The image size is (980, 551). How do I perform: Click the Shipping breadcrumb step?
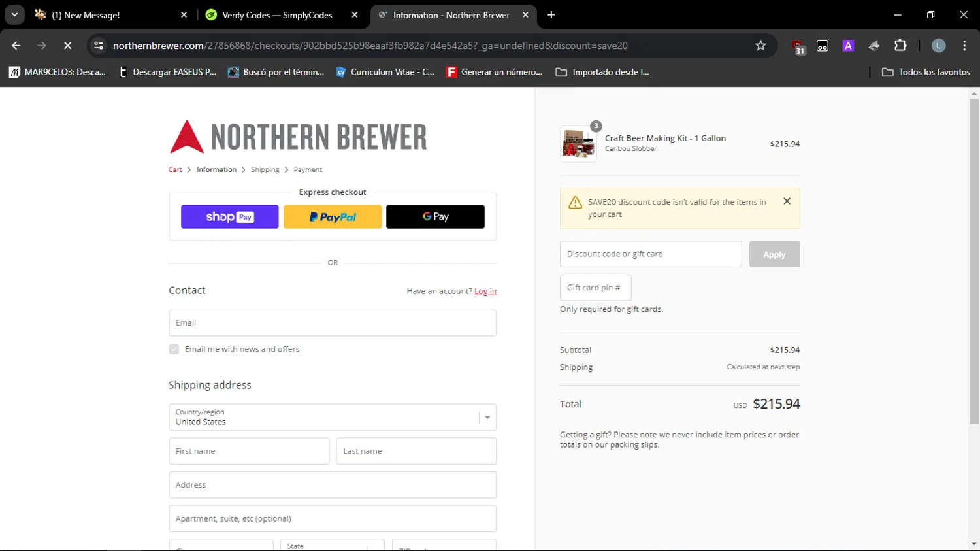pos(265,169)
